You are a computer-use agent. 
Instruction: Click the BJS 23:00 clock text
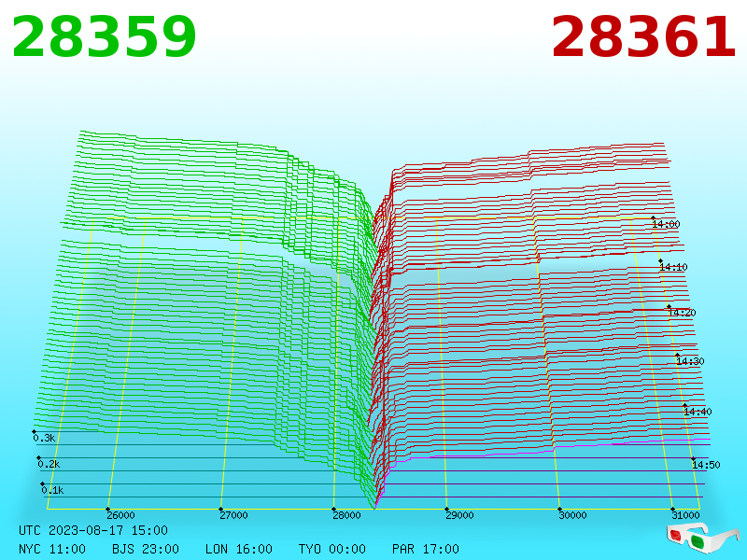[146, 549]
